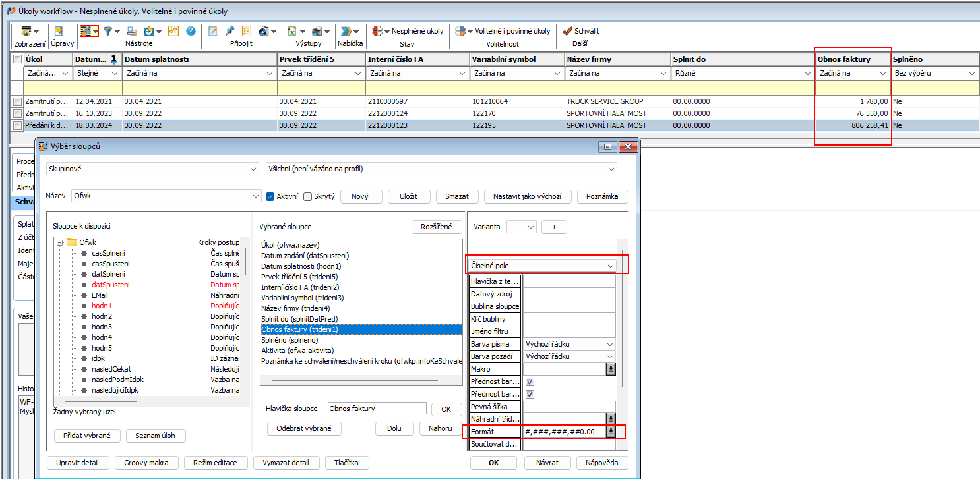Click the Nabídka double-arrow icon

(347, 31)
